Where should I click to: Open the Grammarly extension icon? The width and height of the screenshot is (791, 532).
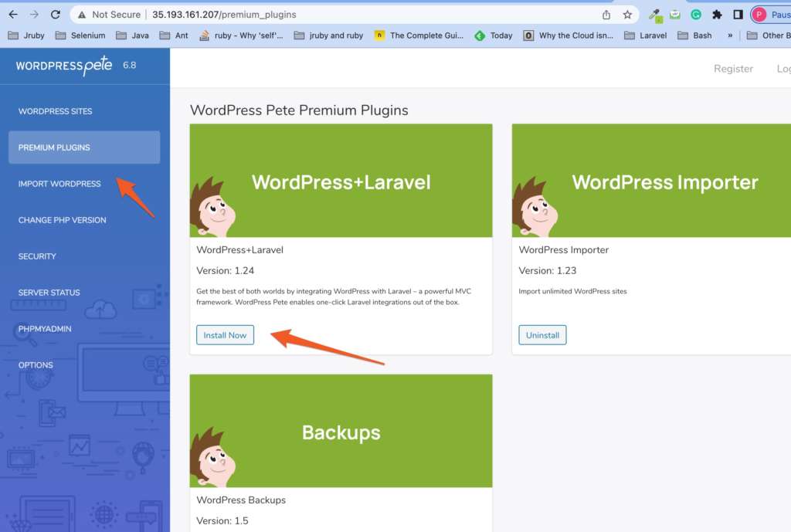tap(696, 15)
